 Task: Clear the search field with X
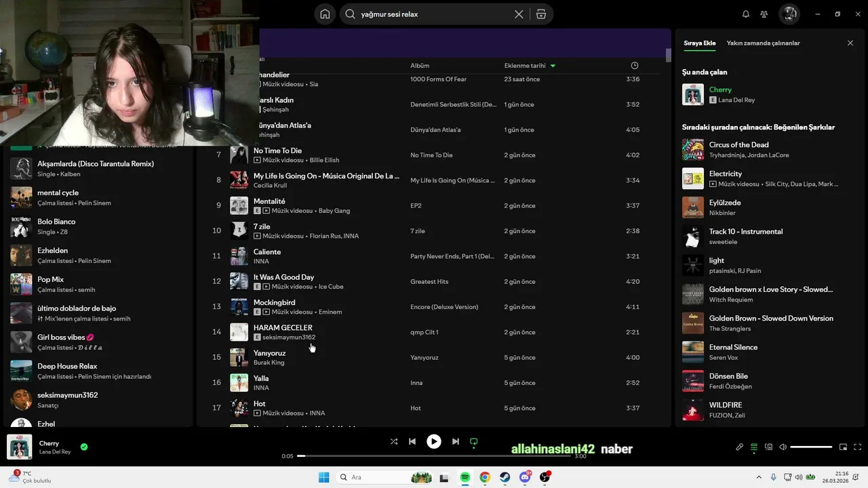click(519, 14)
